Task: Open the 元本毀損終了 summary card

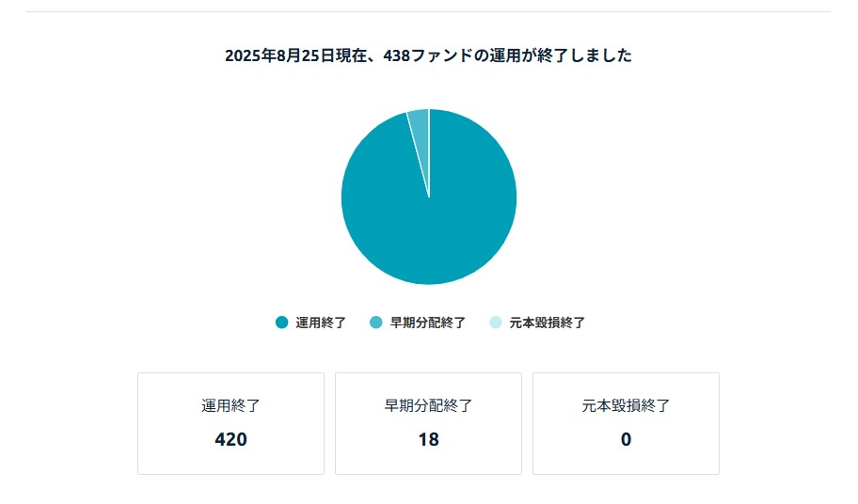Action: [x=626, y=424]
